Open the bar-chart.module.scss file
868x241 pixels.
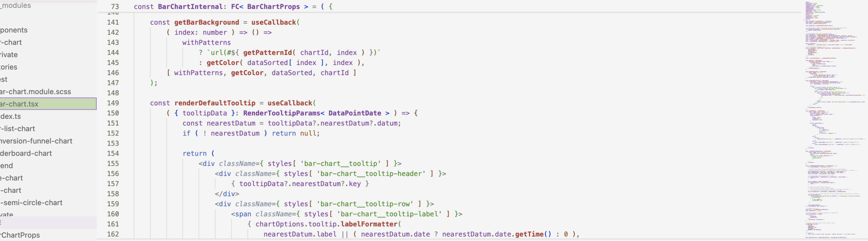click(36, 92)
